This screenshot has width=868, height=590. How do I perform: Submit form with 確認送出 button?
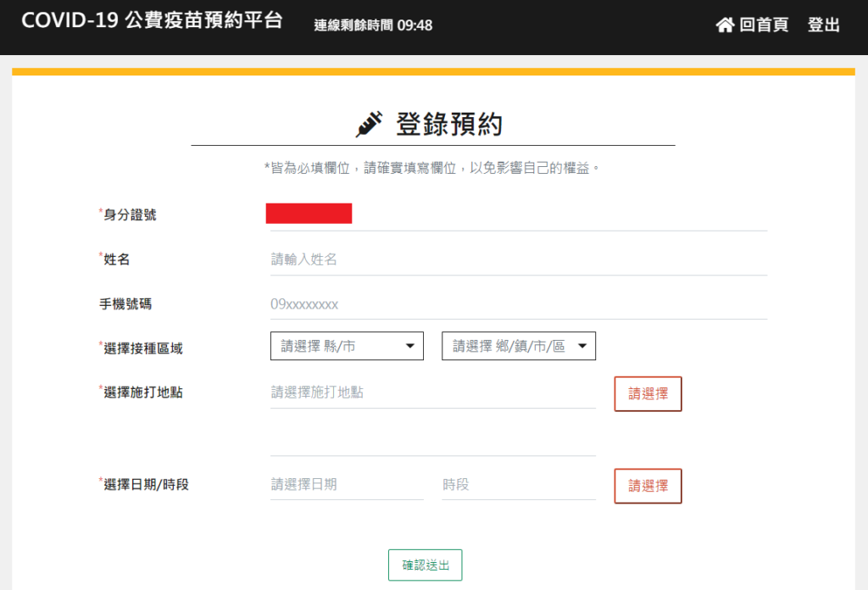(425, 565)
